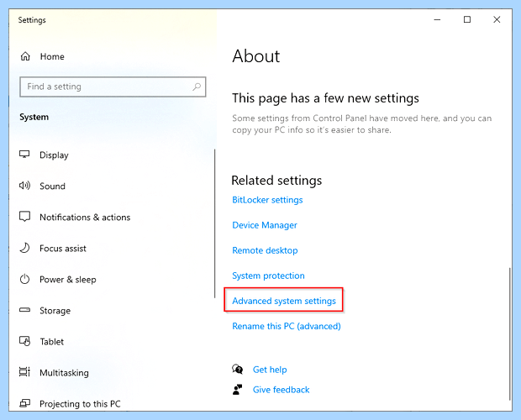Click the Multitasking icon
Viewport: 521px width, 420px height.
(24, 372)
